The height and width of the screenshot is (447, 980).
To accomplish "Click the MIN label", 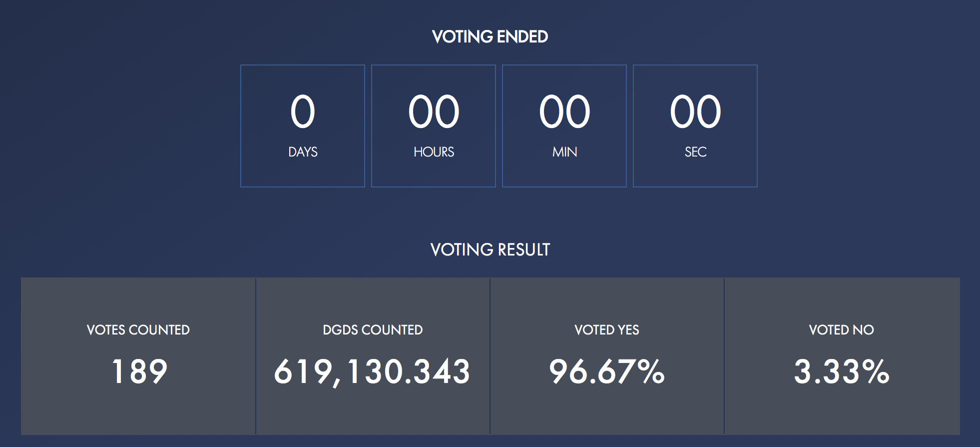I will pos(564,152).
